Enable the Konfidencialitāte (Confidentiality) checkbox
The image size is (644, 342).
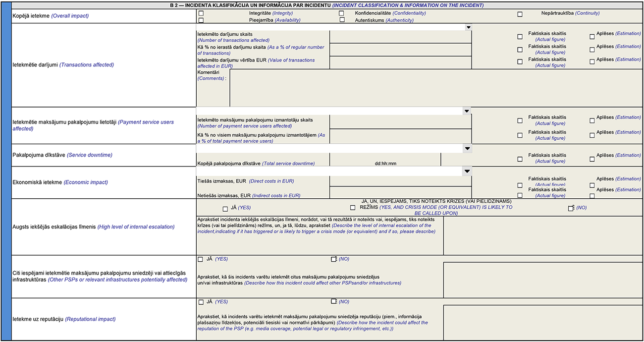point(341,13)
